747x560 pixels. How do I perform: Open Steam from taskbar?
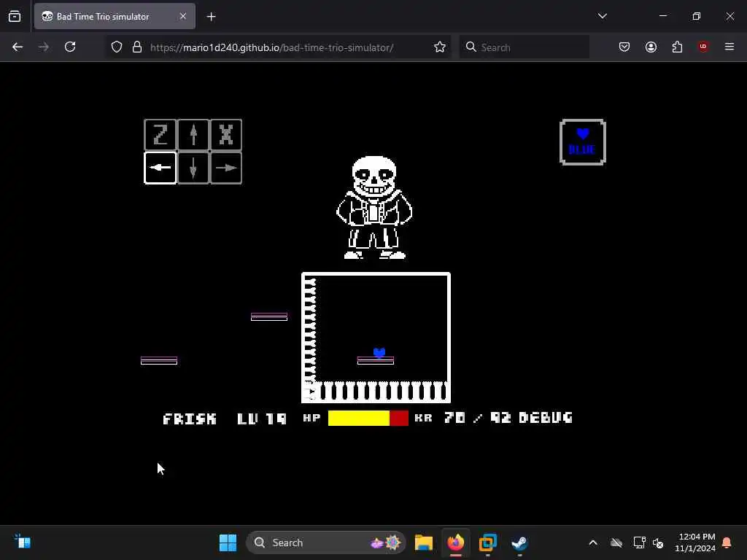tap(519, 542)
